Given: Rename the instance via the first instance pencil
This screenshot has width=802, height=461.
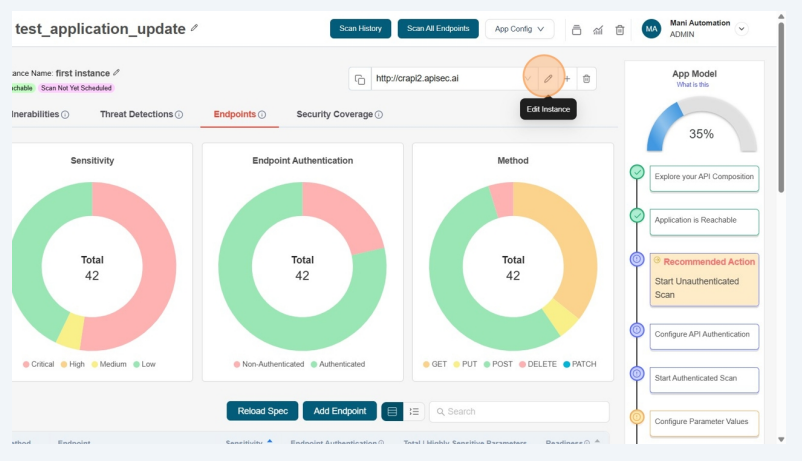Looking at the screenshot, I should pyautogui.click(x=117, y=72).
